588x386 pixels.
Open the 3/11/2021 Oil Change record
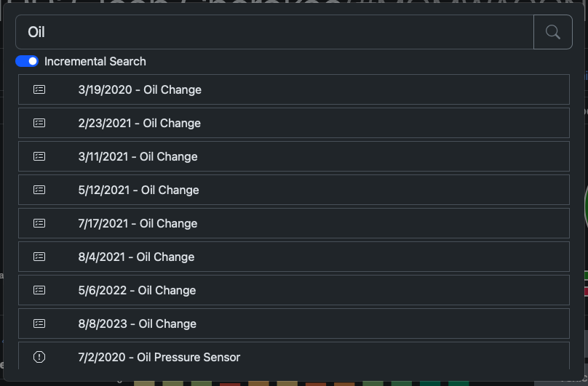(138, 156)
